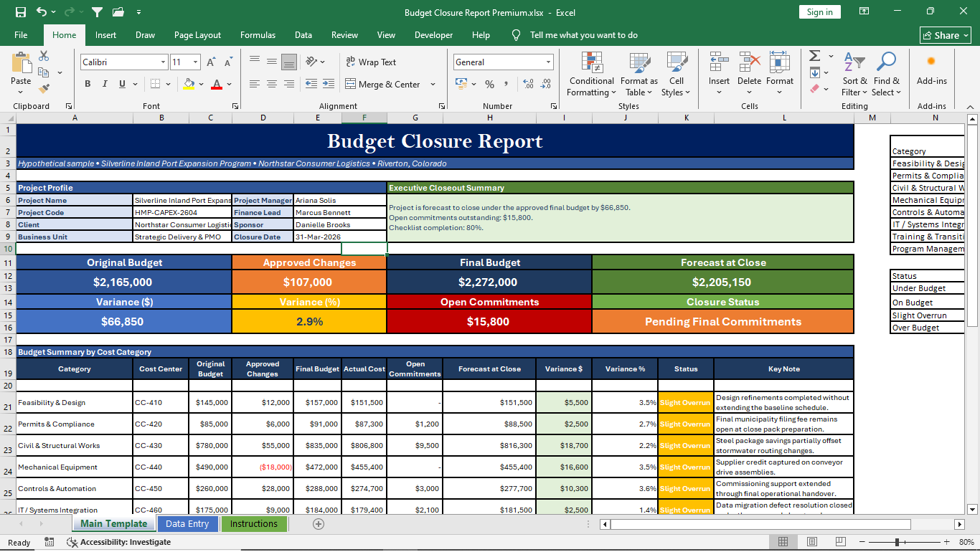
Task: Open the Data Entry sheet tab
Action: pyautogui.click(x=187, y=524)
